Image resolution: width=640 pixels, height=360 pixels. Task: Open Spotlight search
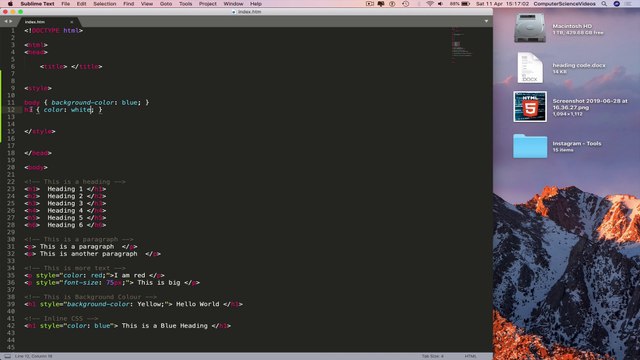pyautogui.click(x=604, y=4)
